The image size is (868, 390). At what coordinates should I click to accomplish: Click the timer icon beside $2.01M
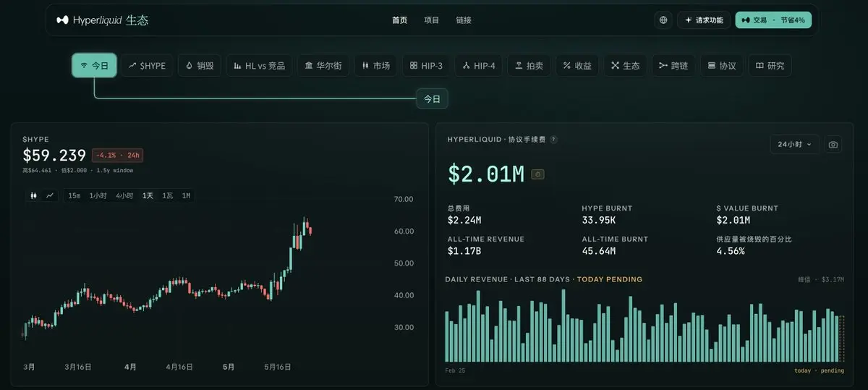point(537,174)
